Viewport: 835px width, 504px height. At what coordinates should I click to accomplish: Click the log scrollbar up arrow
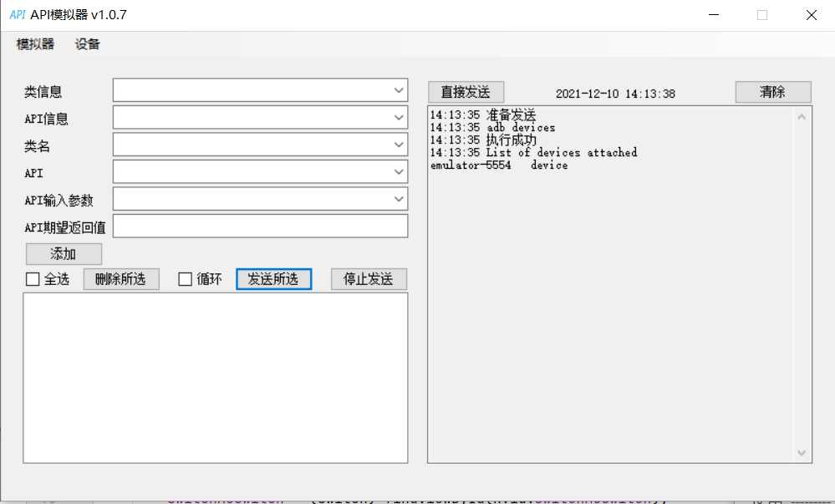coord(802,117)
